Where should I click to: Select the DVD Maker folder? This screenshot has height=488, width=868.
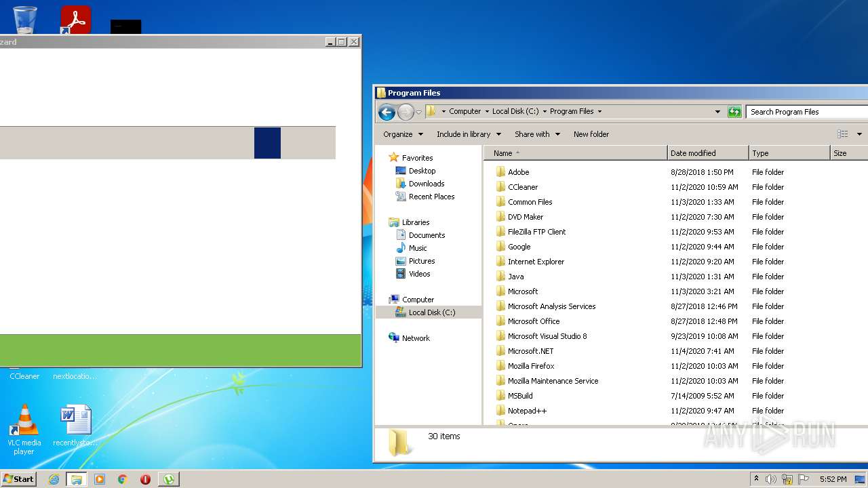pos(526,217)
